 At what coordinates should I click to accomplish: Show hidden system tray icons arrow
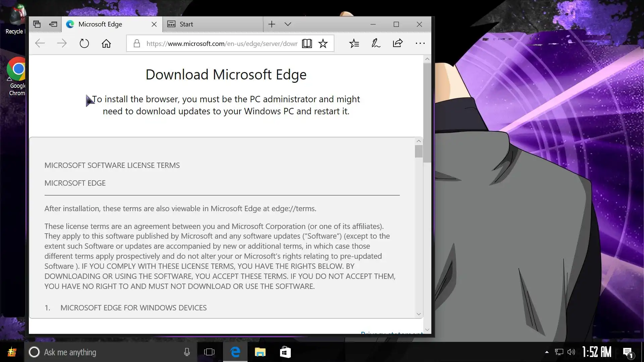click(x=547, y=352)
